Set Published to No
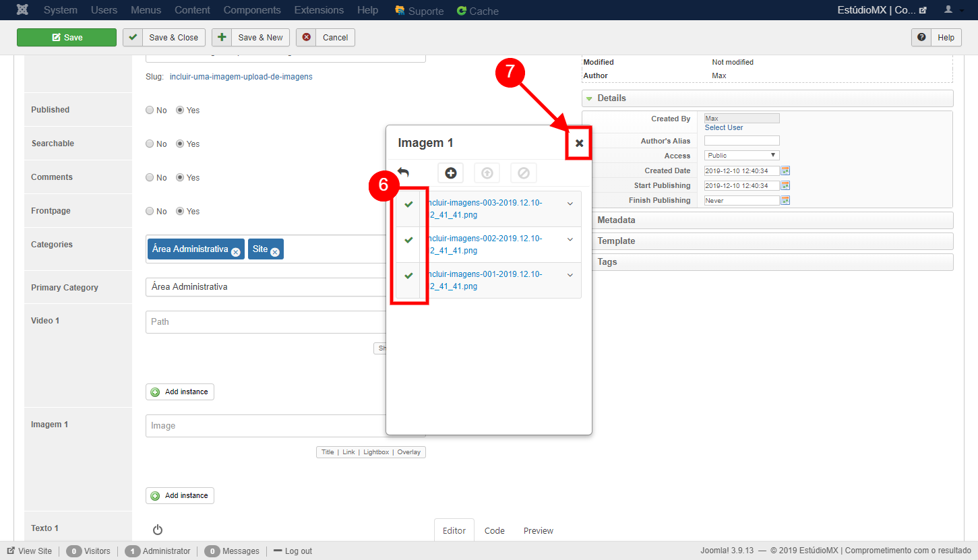 point(150,111)
